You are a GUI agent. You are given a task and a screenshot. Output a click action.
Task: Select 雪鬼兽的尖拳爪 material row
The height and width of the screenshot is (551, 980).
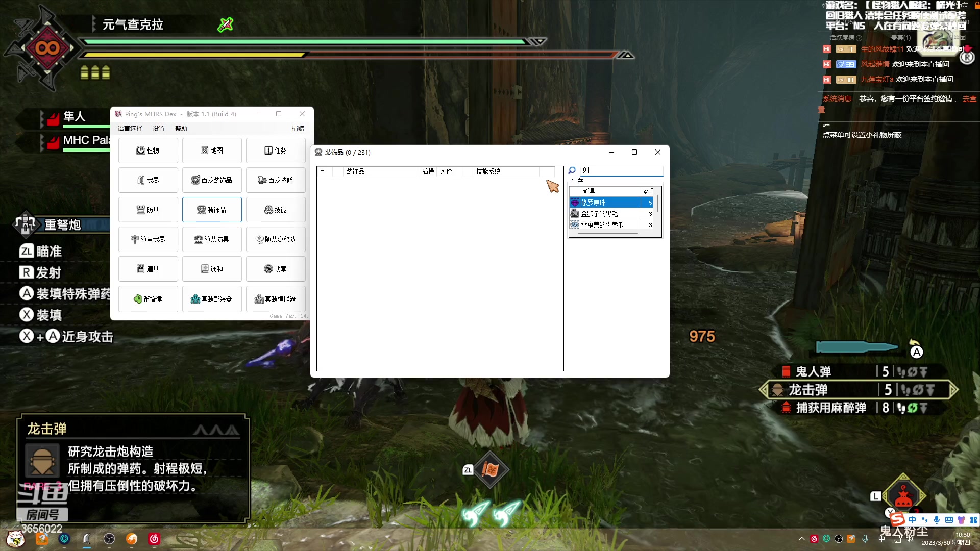point(611,225)
